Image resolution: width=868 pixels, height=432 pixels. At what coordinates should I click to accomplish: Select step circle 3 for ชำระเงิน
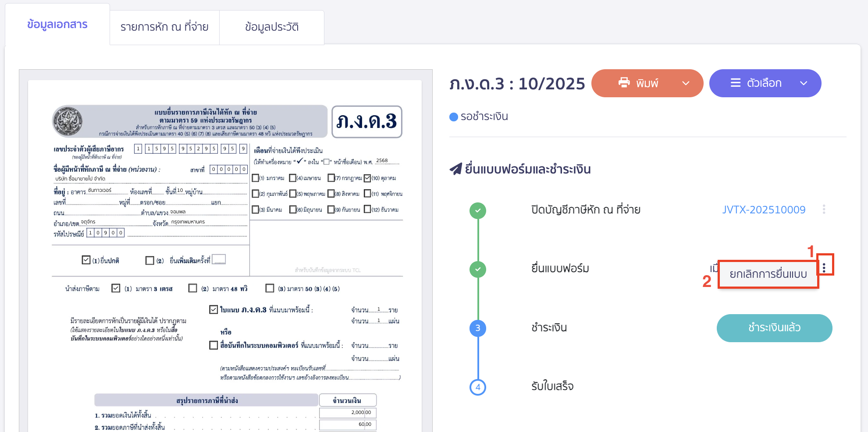[478, 328]
